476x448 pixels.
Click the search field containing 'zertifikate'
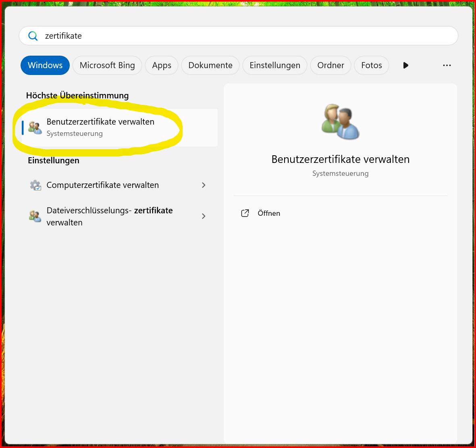(x=238, y=36)
